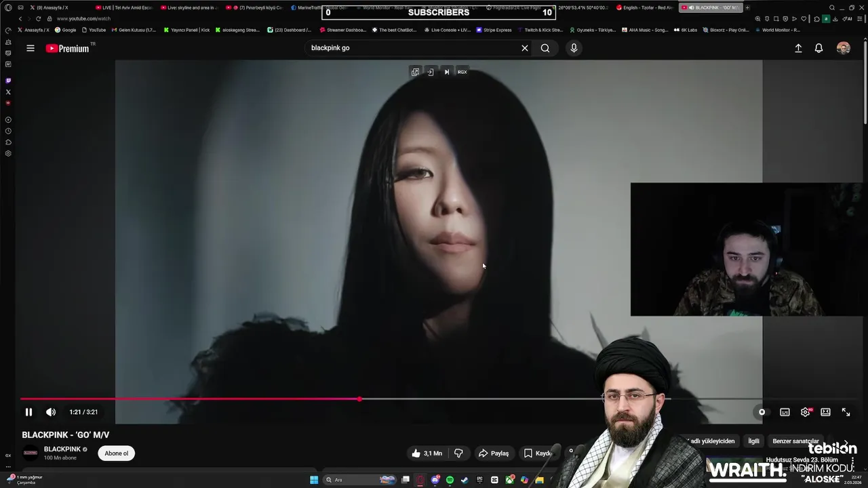Image resolution: width=868 pixels, height=488 pixels.
Task: Toggle subtitles in the video player
Action: [x=785, y=412]
